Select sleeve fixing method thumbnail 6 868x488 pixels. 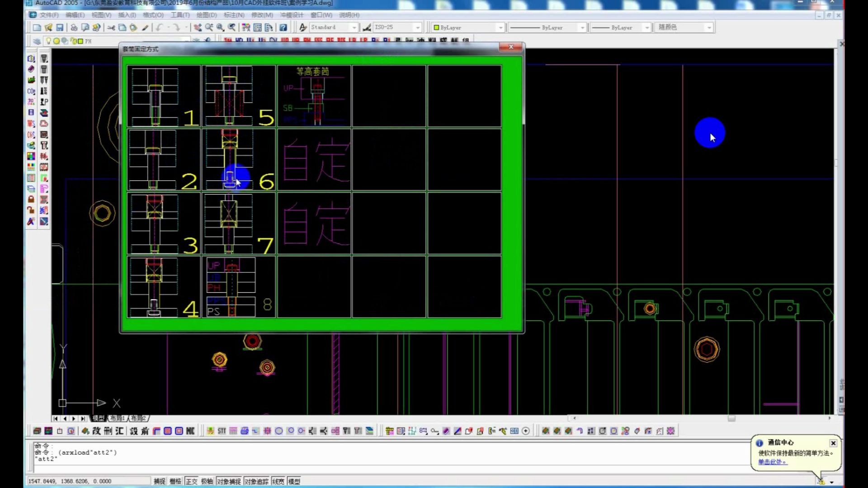click(239, 160)
